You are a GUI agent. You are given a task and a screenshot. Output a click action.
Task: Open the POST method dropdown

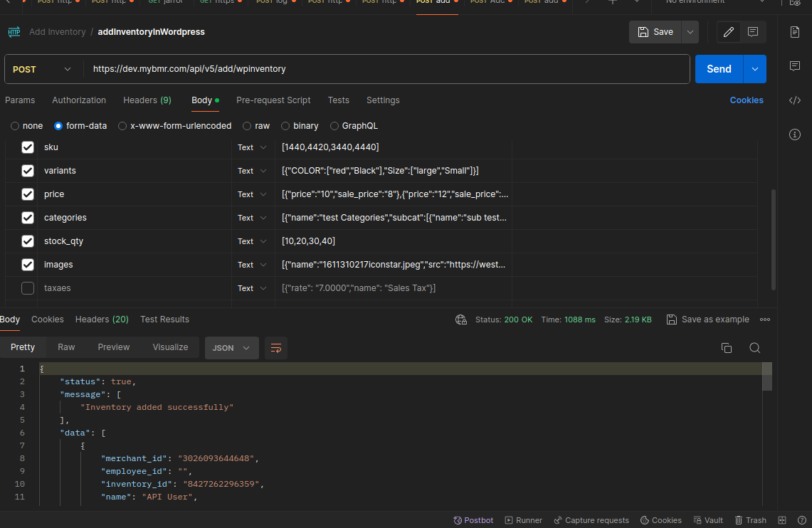pyautogui.click(x=43, y=69)
